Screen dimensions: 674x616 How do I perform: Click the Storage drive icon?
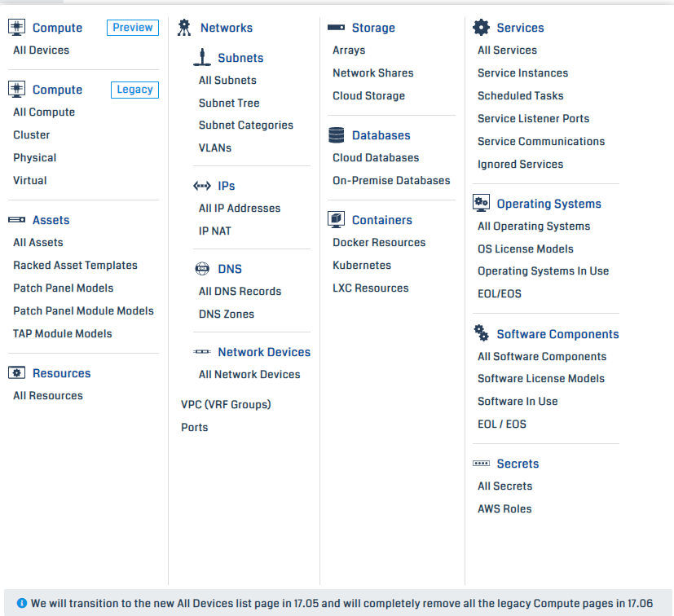click(x=336, y=26)
